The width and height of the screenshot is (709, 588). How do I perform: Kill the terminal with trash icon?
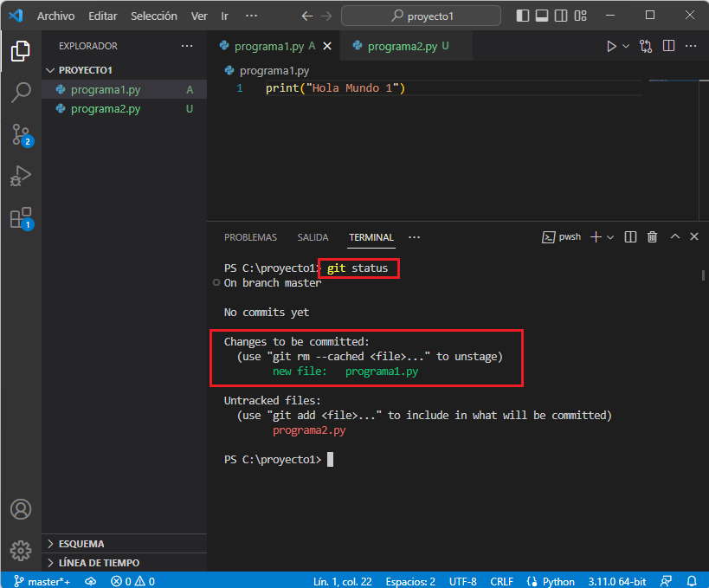pyautogui.click(x=652, y=237)
